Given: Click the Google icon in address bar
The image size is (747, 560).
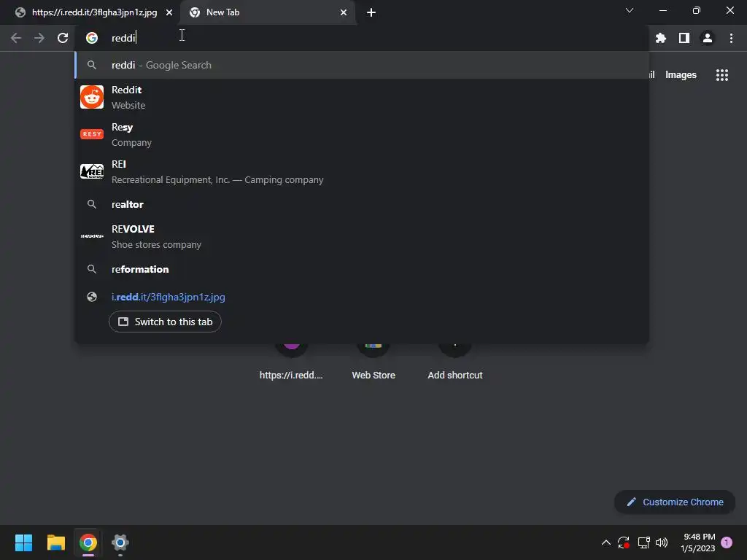Looking at the screenshot, I should pyautogui.click(x=92, y=38).
